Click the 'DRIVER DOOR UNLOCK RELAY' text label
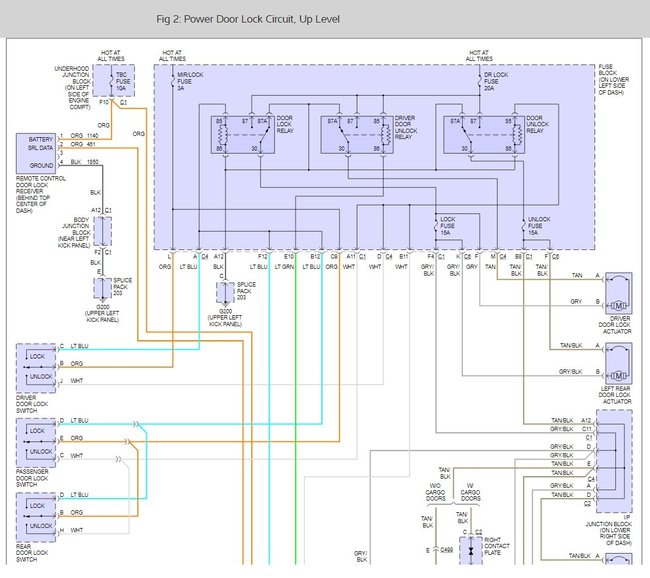Image resolution: width=650 pixels, height=578 pixels. coord(406,127)
